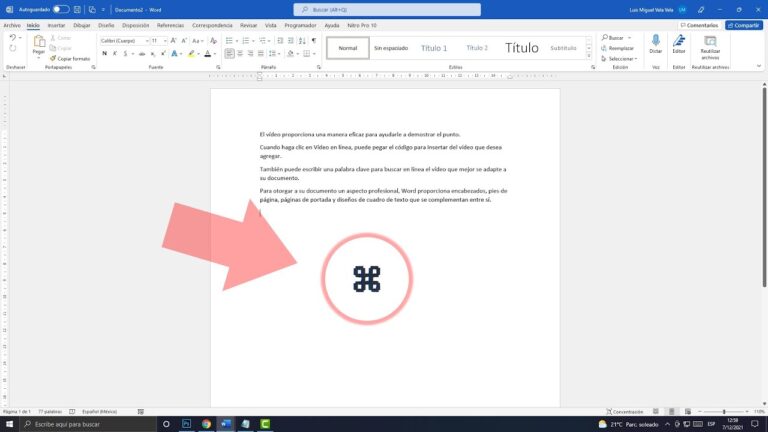Toggle italic formatting K button

tap(115, 53)
